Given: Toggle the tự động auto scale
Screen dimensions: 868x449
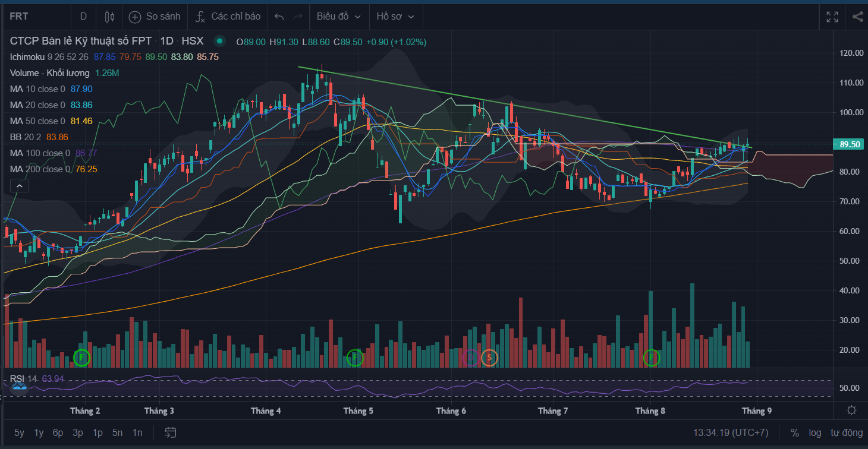Looking at the screenshot, I should point(846,433).
